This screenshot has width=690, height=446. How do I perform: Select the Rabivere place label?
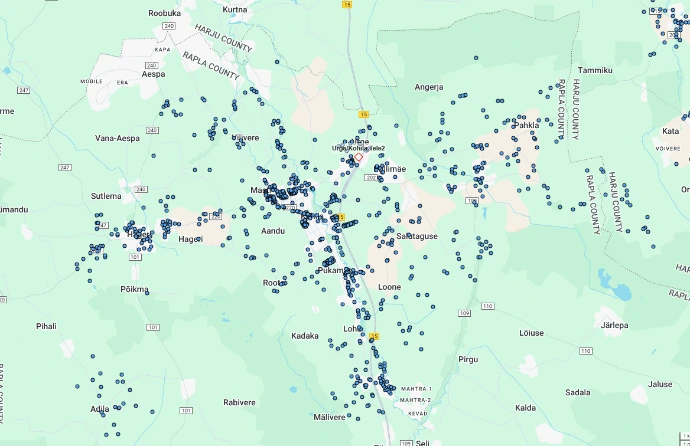[239, 402]
